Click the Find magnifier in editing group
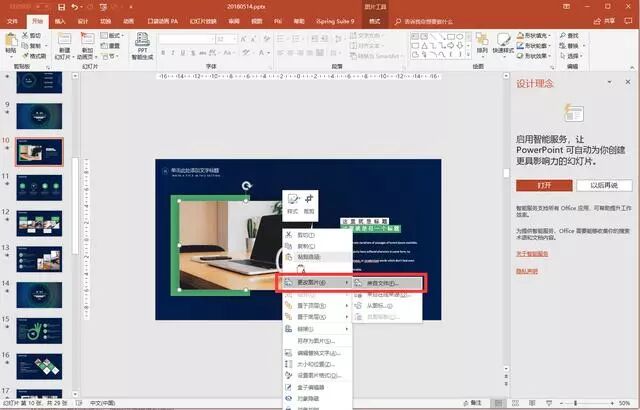 tap(563, 35)
